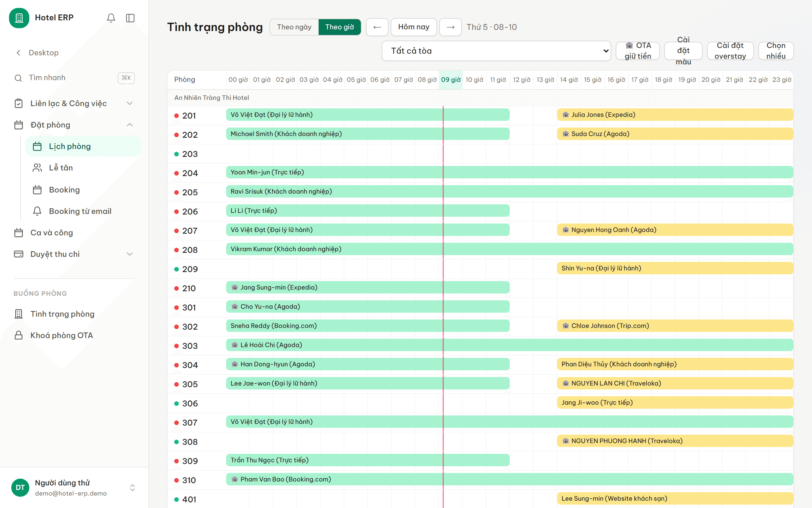Image resolution: width=812 pixels, height=508 pixels.
Task: Go to previous day arrow button
Action: (x=377, y=27)
